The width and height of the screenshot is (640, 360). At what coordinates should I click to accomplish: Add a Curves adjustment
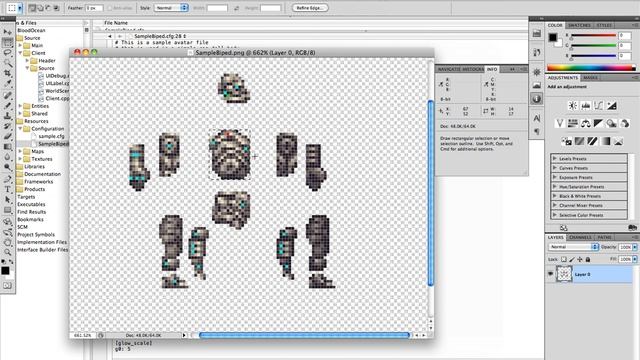point(599,106)
